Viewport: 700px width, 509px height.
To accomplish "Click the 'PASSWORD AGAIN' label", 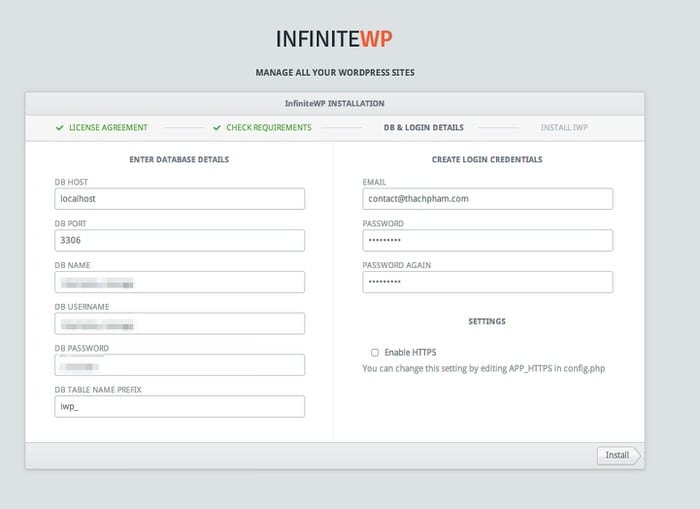I will 396,265.
